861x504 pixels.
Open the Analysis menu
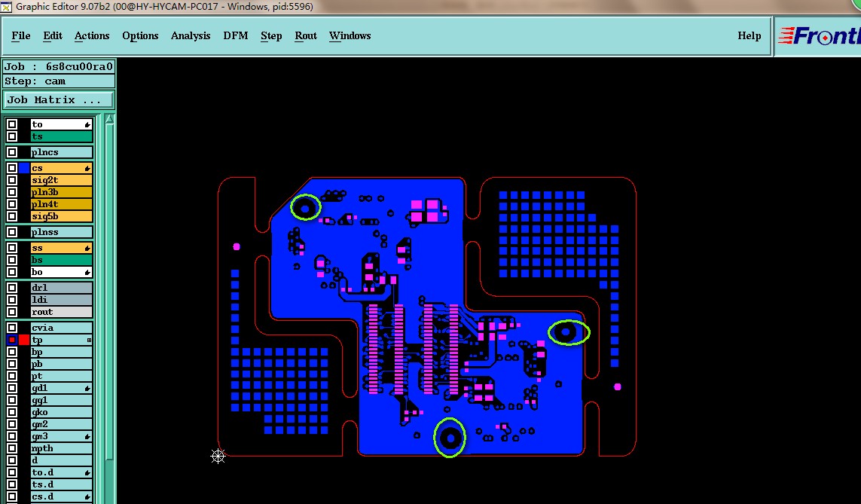coord(191,35)
